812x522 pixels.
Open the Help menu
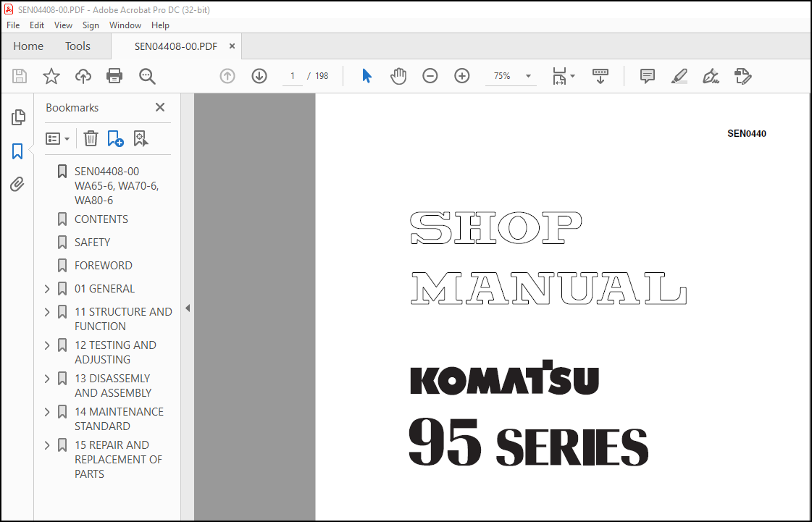pyautogui.click(x=160, y=25)
